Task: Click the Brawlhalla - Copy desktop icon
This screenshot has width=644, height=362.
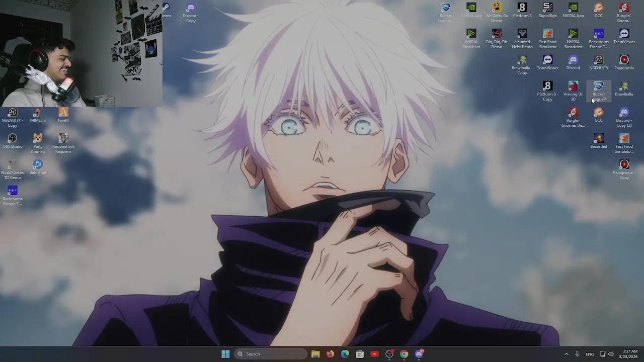Action: [522, 65]
